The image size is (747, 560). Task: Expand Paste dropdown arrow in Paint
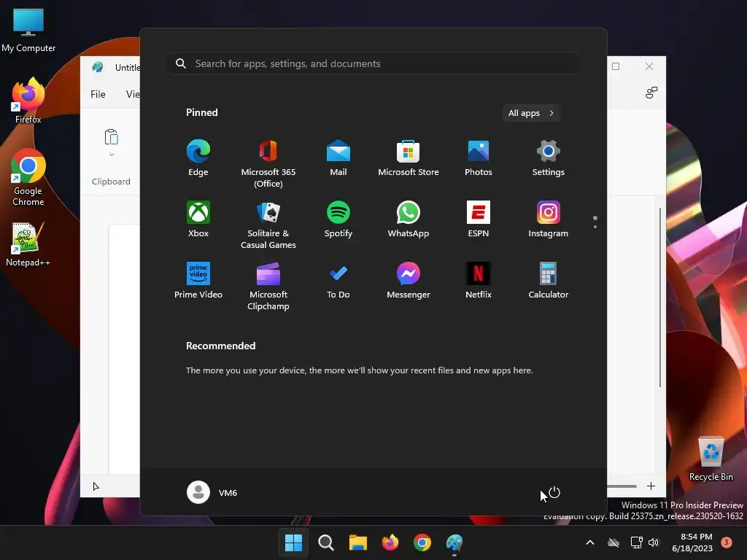112,155
